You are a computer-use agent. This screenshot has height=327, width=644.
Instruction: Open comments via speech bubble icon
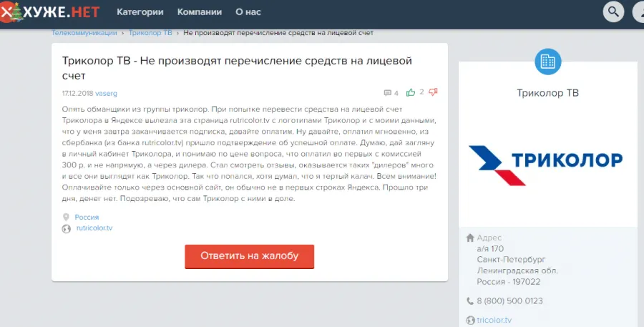click(x=387, y=93)
